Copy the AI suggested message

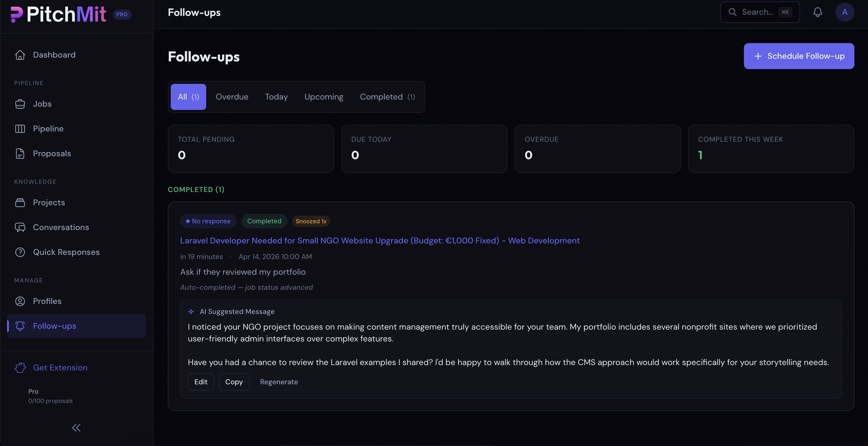point(234,382)
